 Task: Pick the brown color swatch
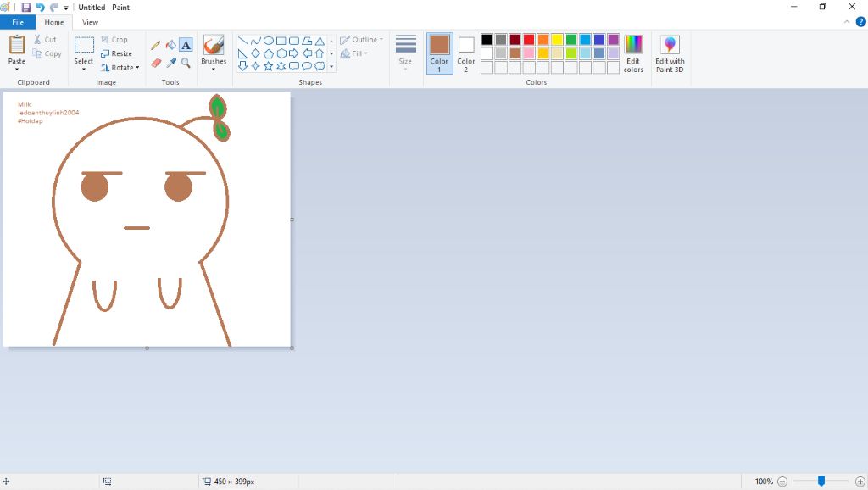(x=515, y=53)
